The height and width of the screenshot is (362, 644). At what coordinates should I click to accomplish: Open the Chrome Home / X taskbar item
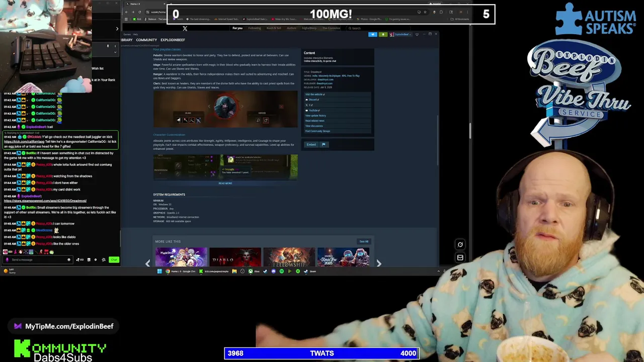181,271
